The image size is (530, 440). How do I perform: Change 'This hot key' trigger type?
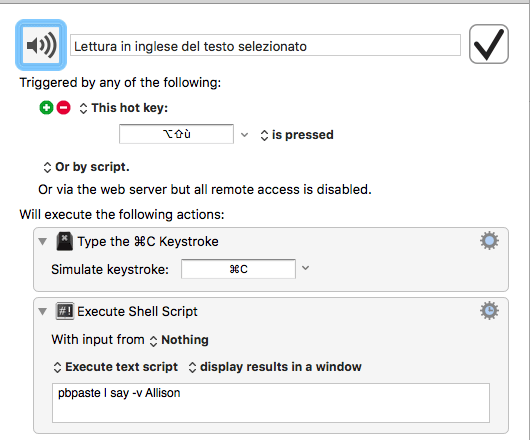[124, 108]
